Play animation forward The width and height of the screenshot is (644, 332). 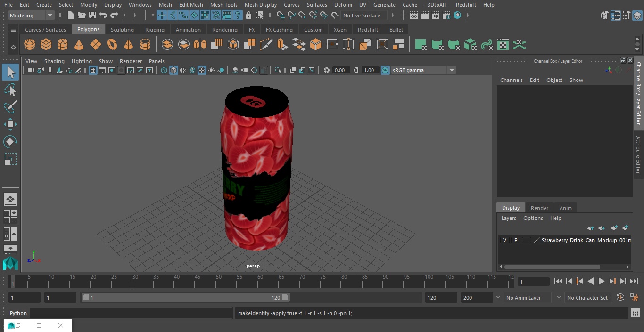601,281
